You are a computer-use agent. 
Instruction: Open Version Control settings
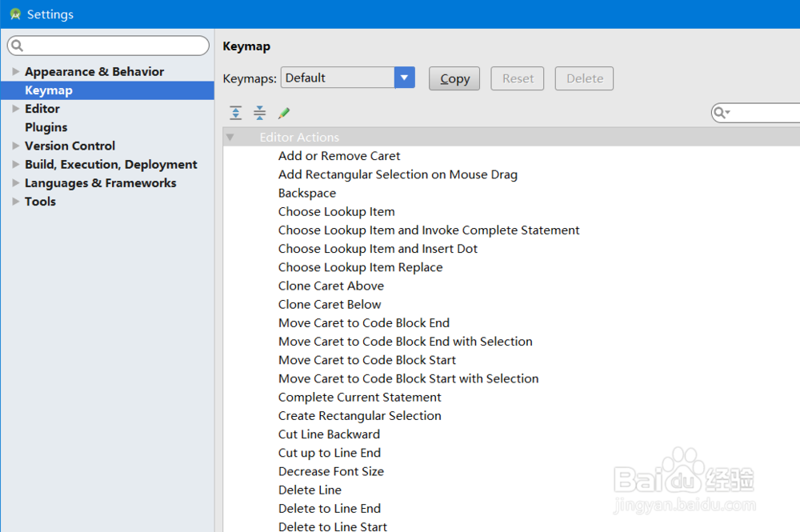(x=70, y=146)
